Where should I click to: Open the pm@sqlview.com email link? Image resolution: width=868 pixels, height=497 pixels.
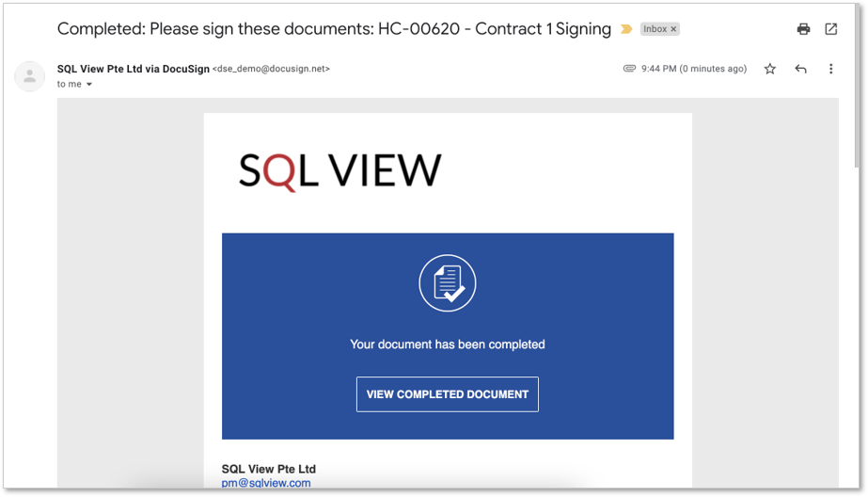pos(266,483)
